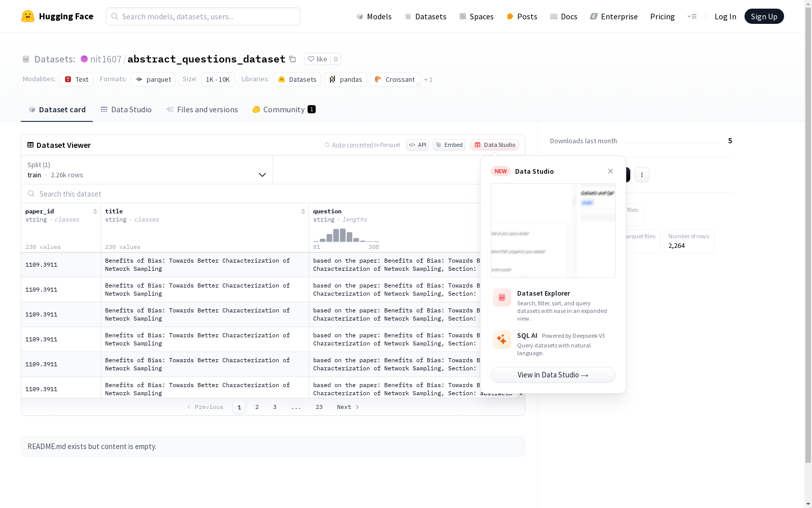Image resolution: width=812 pixels, height=508 pixels.
Task: Open the Docs page
Action: pyautogui.click(x=564, y=16)
